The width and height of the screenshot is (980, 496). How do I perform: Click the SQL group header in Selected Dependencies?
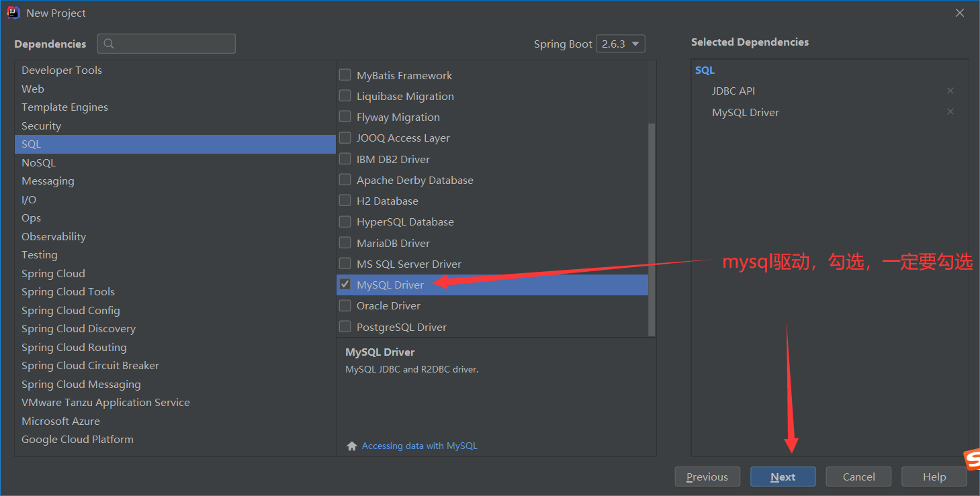tap(705, 70)
